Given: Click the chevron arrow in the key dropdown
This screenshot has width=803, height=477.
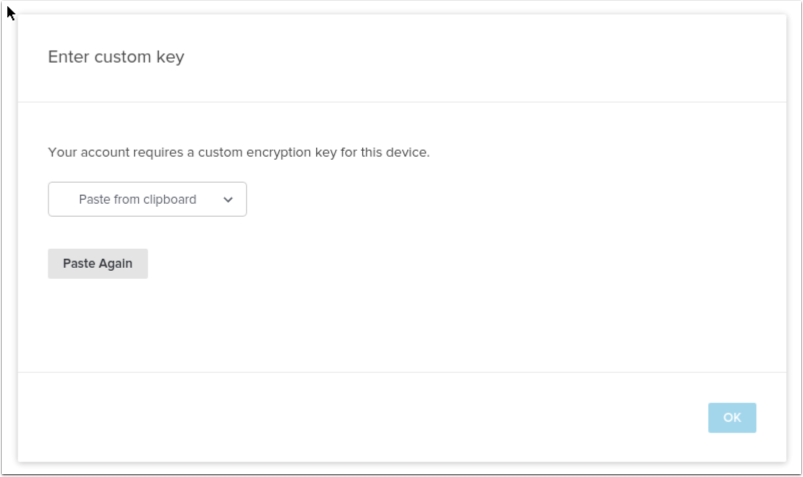Looking at the screenshot, I should point(228,200).
